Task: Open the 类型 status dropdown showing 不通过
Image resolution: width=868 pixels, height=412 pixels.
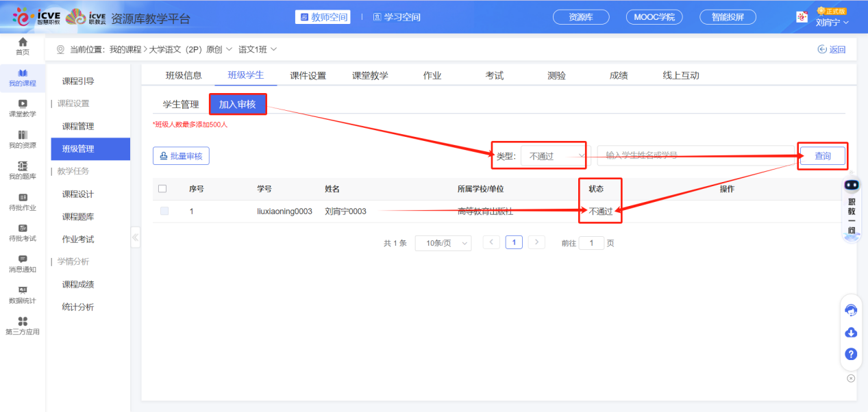Action: click(552, 156)
